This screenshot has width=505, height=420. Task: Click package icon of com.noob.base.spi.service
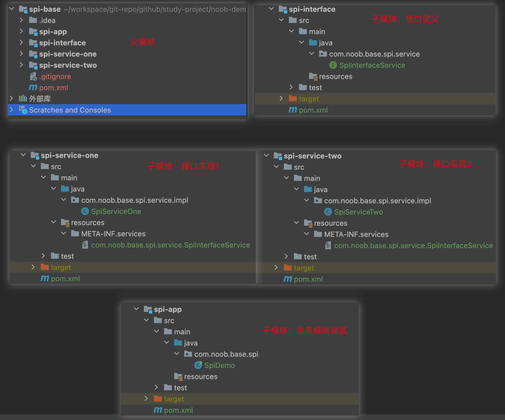(x=323, y=54)
